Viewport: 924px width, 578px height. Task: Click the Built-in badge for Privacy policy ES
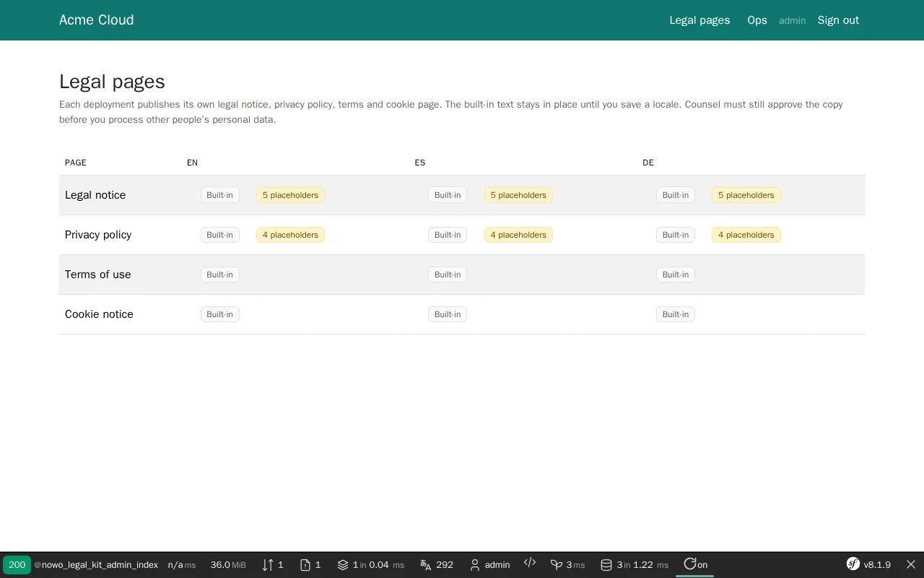(x=448, y=235)
